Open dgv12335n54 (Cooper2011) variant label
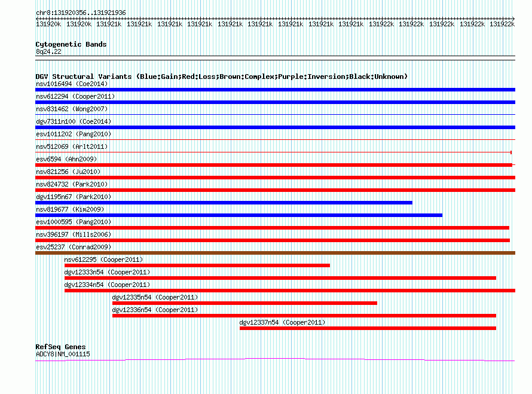This screenshot has width=532, height=394. (x=155, y=297)
